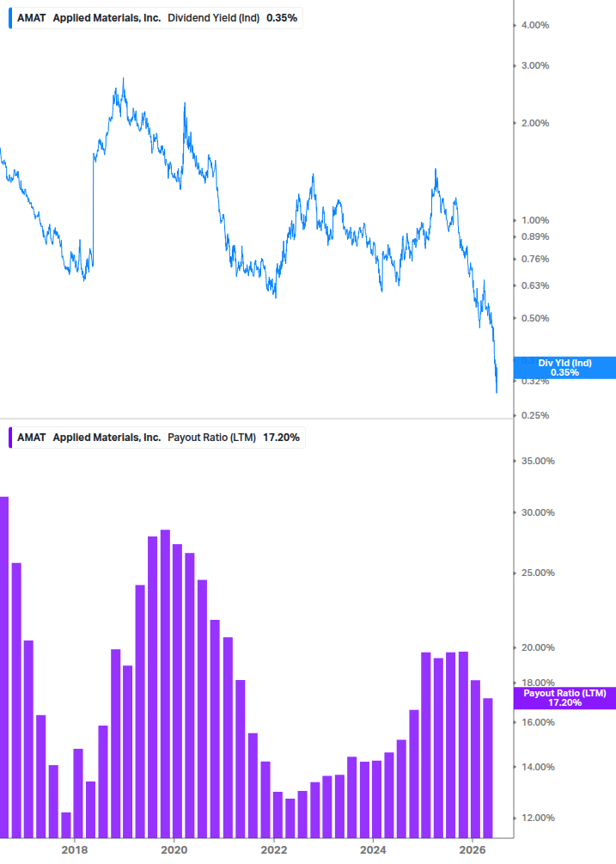Screen dimensions: 616x864
Task: Click the 14.00% payout ratio axis label
Action: click(x=538, y=767)
